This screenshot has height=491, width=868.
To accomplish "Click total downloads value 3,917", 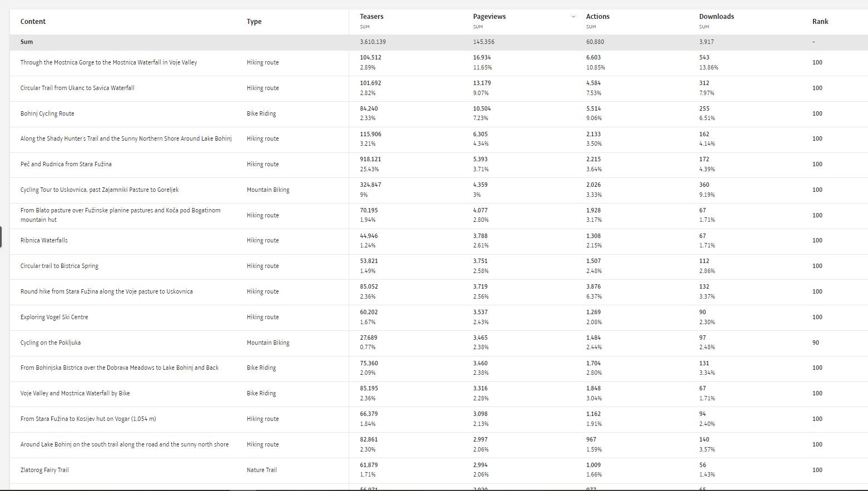I will tap(707, 42).
